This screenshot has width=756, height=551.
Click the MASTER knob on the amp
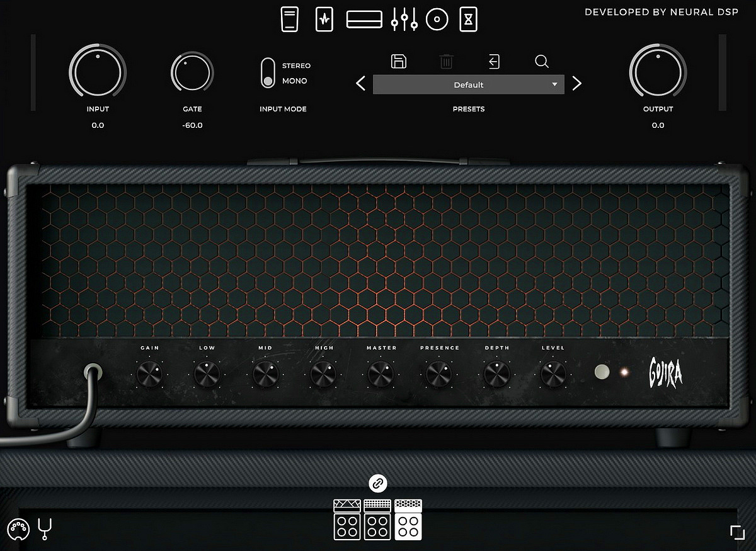coord(381,375)
